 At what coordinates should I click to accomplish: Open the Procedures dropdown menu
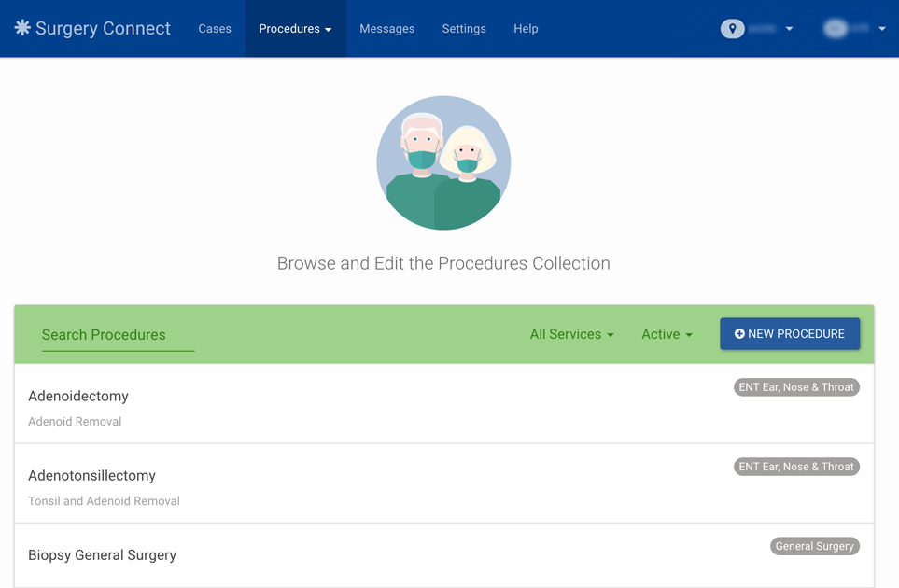point(295,29)
